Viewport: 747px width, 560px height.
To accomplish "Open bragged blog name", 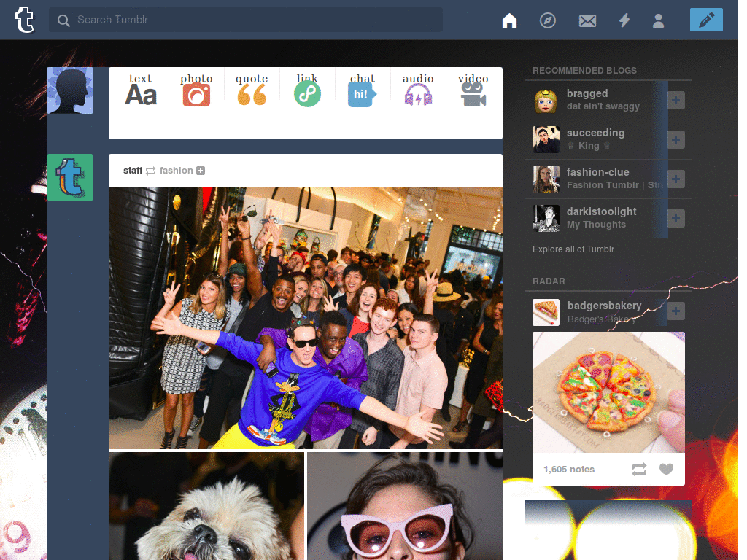I will click(587, 93).
